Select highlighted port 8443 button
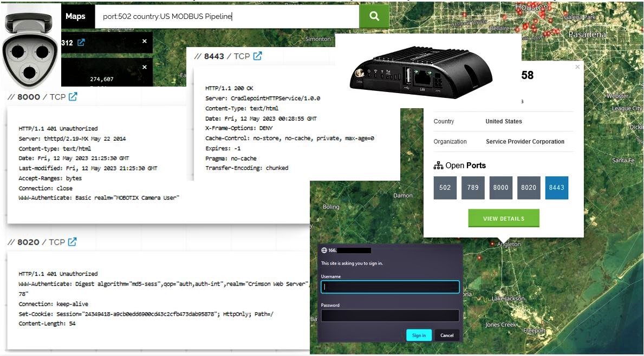Screen dimensions: 644x356 557,188
